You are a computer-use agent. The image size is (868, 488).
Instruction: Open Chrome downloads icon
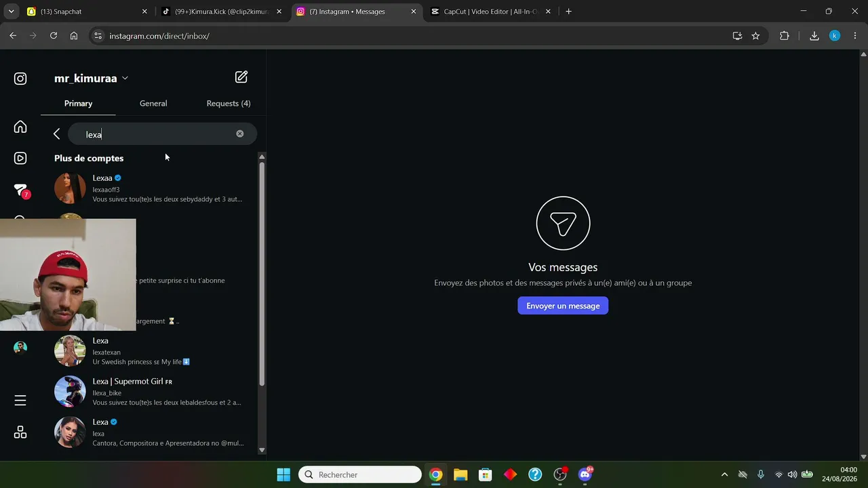814,36
